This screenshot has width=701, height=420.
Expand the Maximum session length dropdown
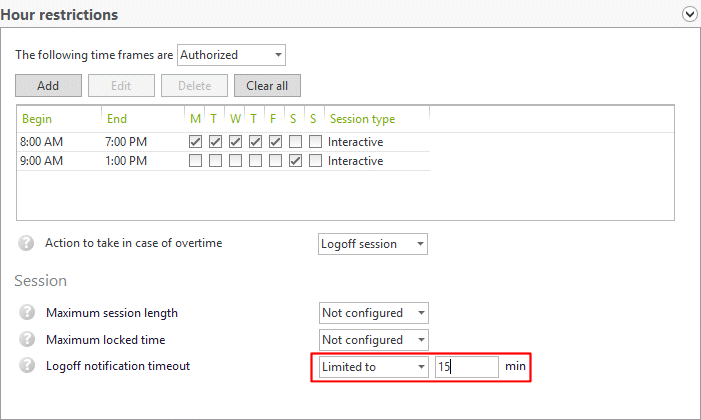click(373, 313)
